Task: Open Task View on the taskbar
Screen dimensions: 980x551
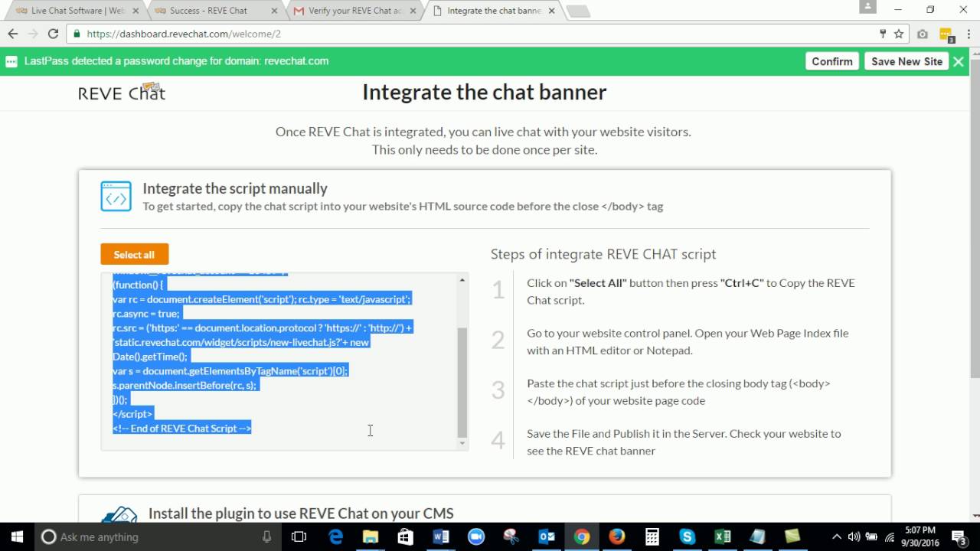Action: click(x=299, y=536)
